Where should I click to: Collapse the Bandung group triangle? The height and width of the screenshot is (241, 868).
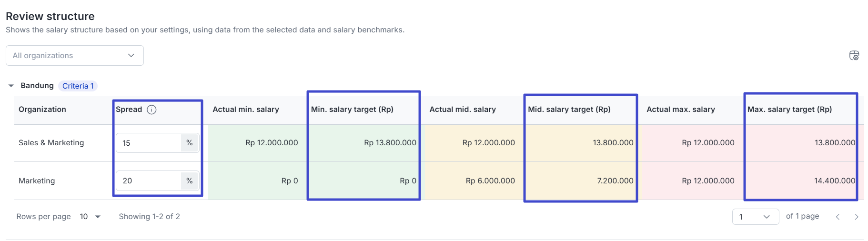[x=11, y=86]
